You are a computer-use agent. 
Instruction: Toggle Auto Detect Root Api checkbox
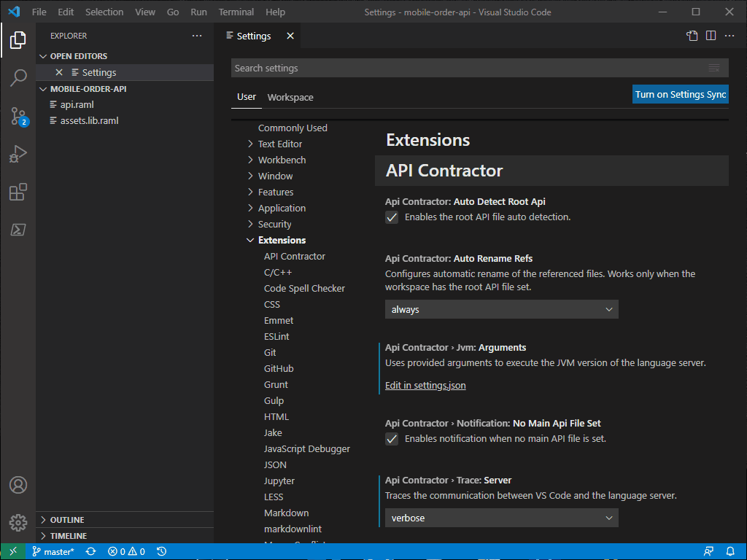[392, 217]
